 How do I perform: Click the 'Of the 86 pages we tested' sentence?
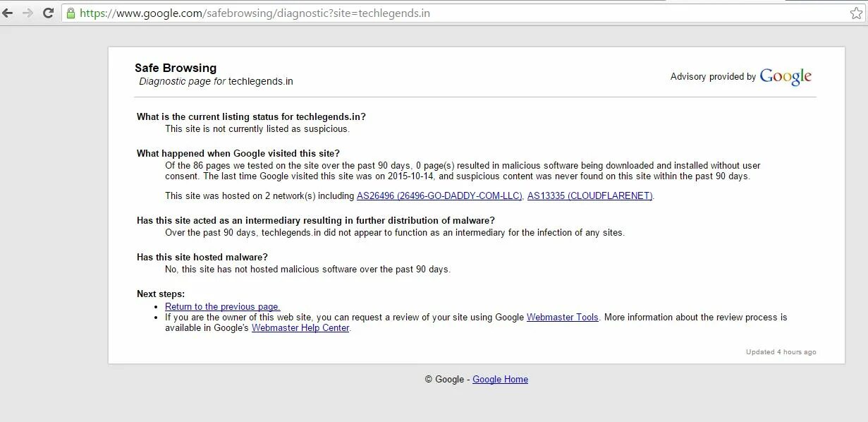(x=463, y=171)
